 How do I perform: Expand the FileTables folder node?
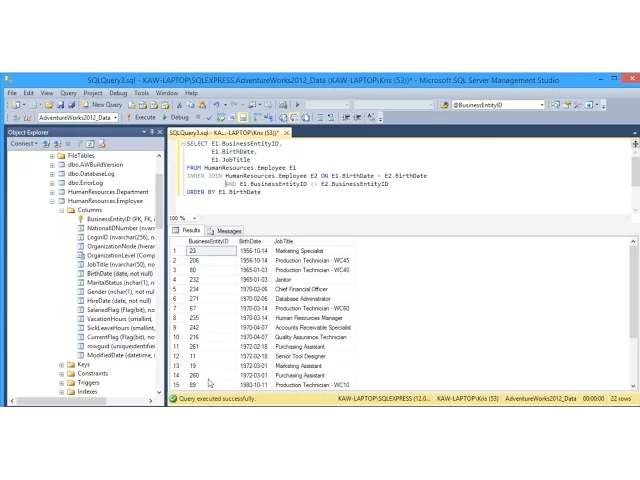[x=52, y=156]
